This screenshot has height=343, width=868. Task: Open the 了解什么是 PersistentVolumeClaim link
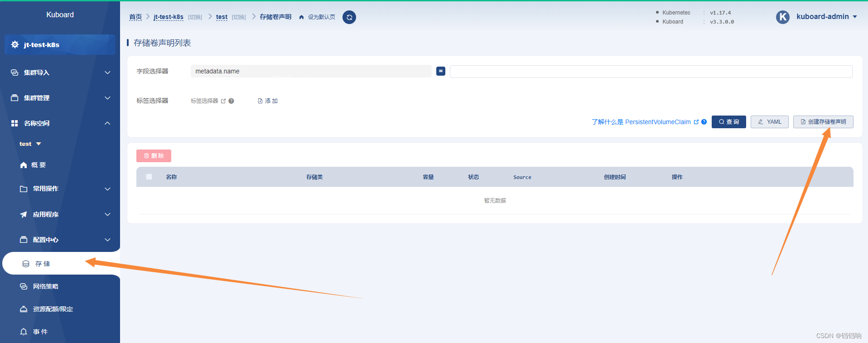tap(641, 122)
